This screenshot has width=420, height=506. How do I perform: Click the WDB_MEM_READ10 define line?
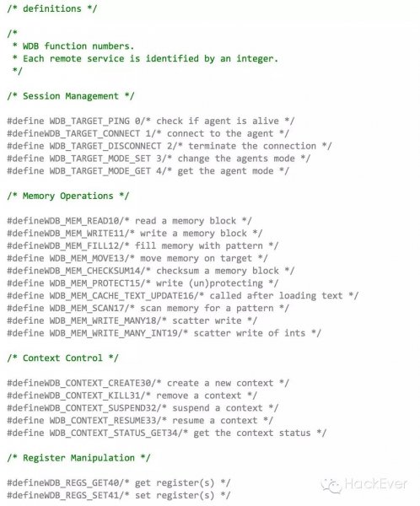click(x=129, y=221)
